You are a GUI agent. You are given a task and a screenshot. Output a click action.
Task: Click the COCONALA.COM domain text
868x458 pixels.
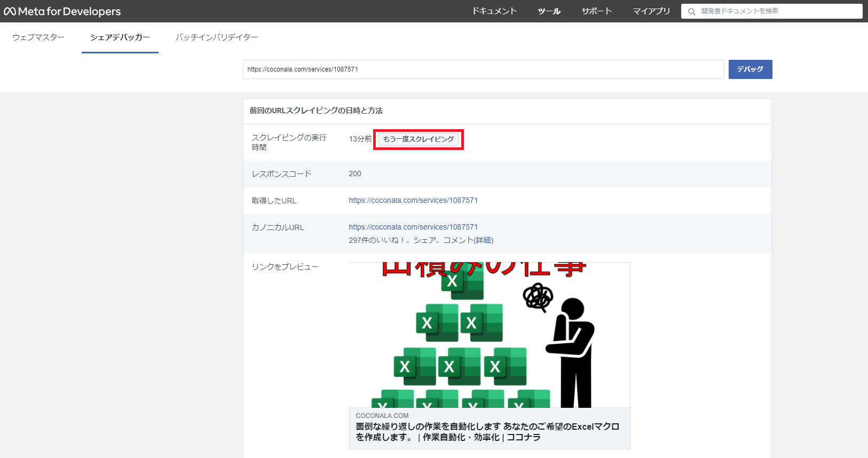[382, 416]
